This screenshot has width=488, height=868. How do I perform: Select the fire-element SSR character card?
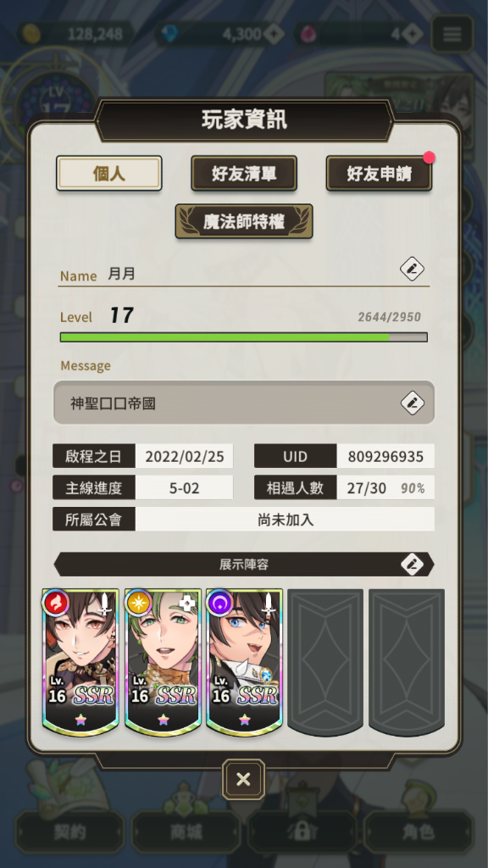point(80,662)
